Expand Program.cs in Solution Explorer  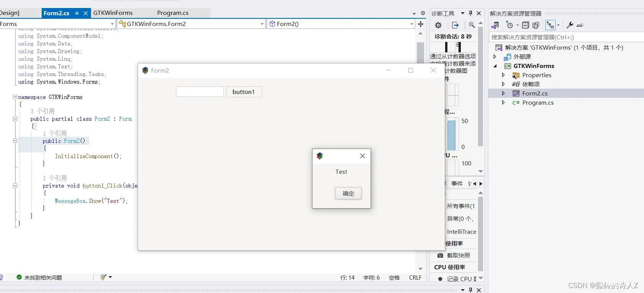[x=503, y=102]
